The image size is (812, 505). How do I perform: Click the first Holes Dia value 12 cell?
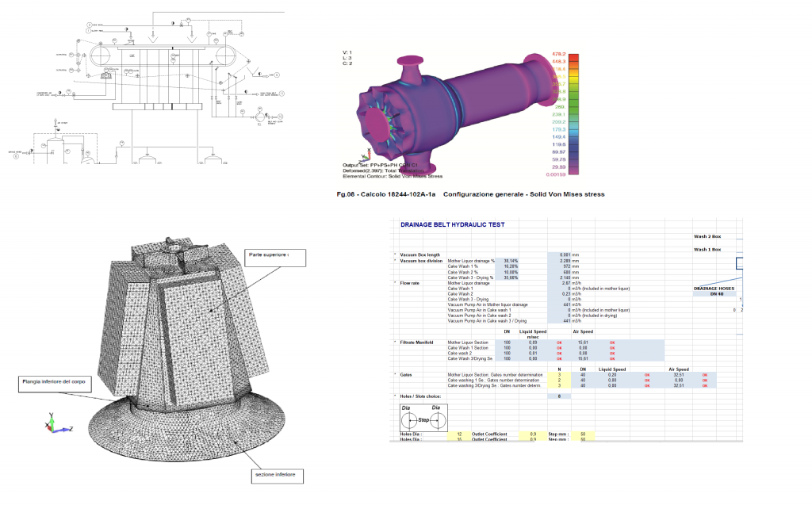[x=459, y=434]
